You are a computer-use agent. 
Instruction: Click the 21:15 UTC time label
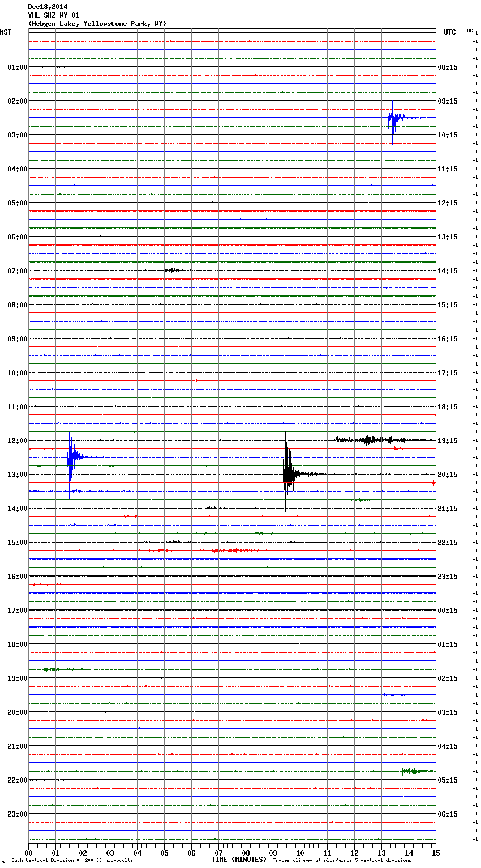448,509
